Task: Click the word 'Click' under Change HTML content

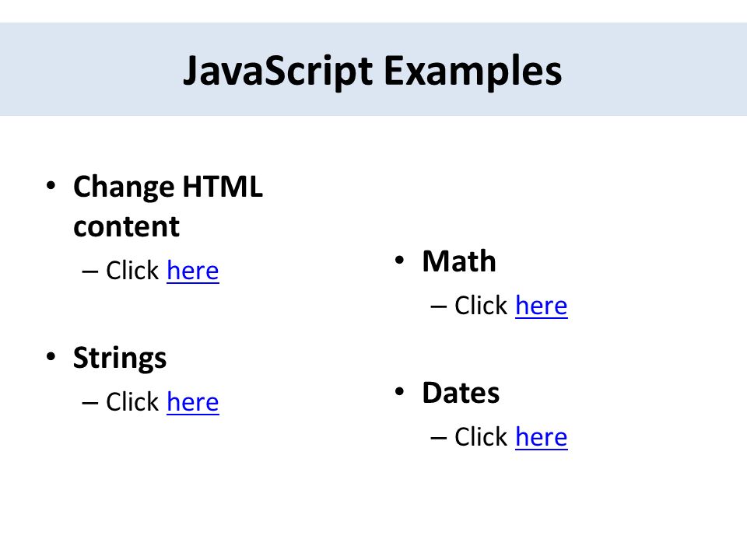Action: pyautogui.click(x=132, y=271)
